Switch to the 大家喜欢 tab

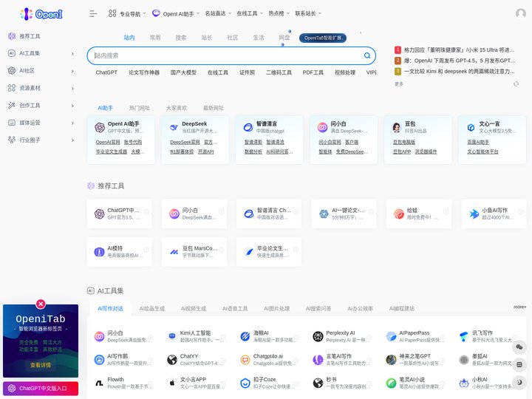(177, 108)
